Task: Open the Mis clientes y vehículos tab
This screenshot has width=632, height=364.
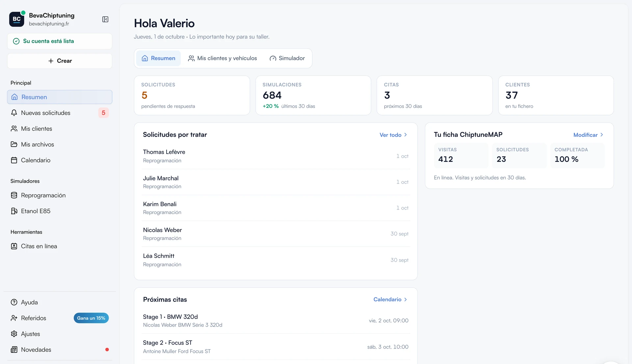Action: coord(222,58)
